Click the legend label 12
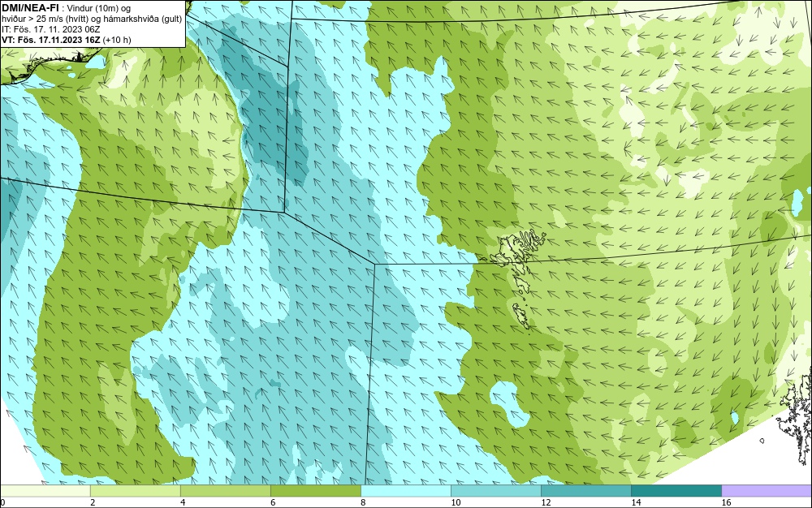 pyautogui.click(x=546, y=502)
